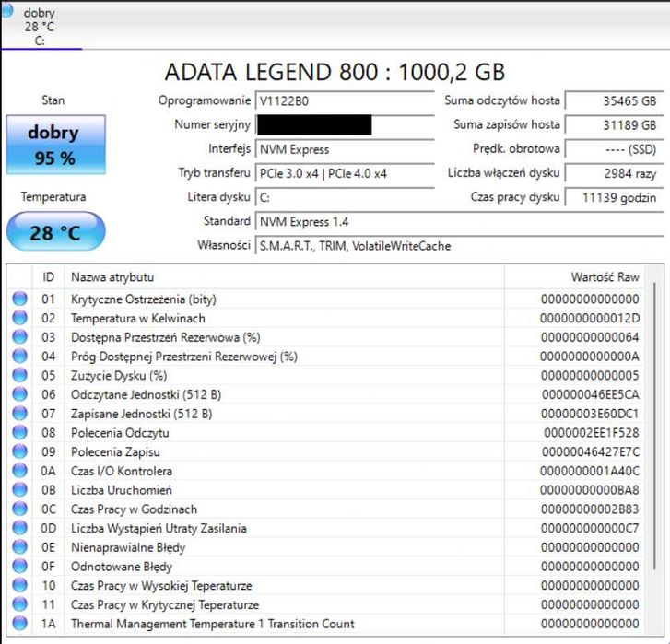The height and width of the screenshot is (644, 670).
Task: Select row Thermal Management Temperature 1 Transition Count
Action: (325, 624)
